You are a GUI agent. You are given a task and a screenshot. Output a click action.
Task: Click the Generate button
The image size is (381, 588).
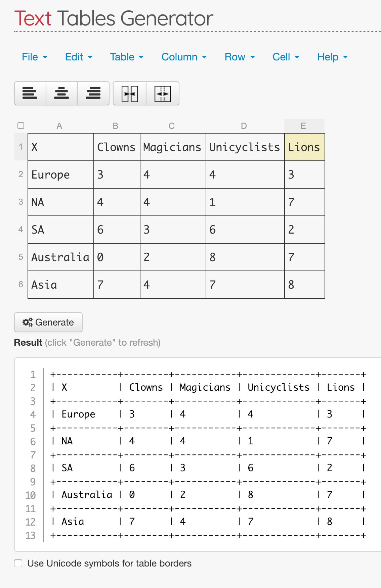tap(48, 322)
